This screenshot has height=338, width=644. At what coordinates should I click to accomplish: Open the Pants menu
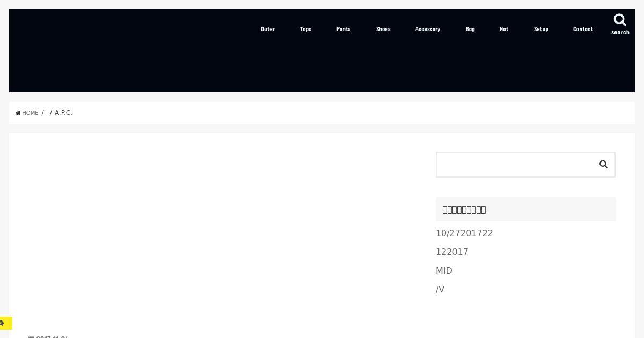click(x=343, y=29)
